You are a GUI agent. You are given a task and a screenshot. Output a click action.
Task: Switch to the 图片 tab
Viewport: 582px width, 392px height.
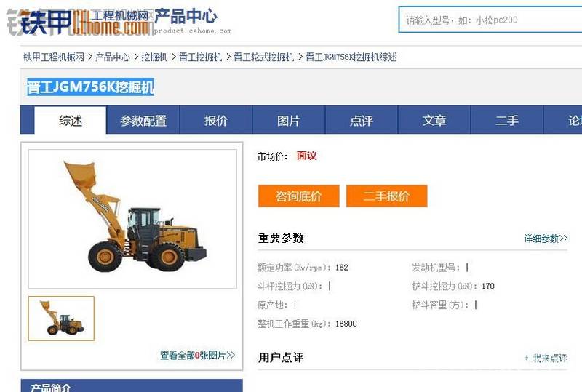289,120
